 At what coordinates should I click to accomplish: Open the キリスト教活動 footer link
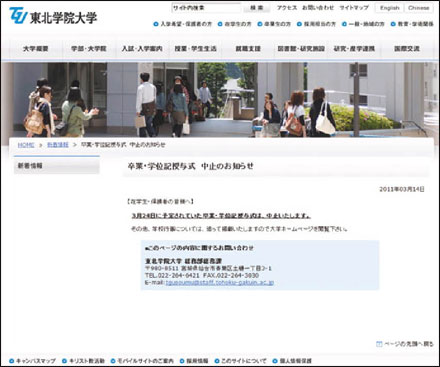(x=87, y=361)
